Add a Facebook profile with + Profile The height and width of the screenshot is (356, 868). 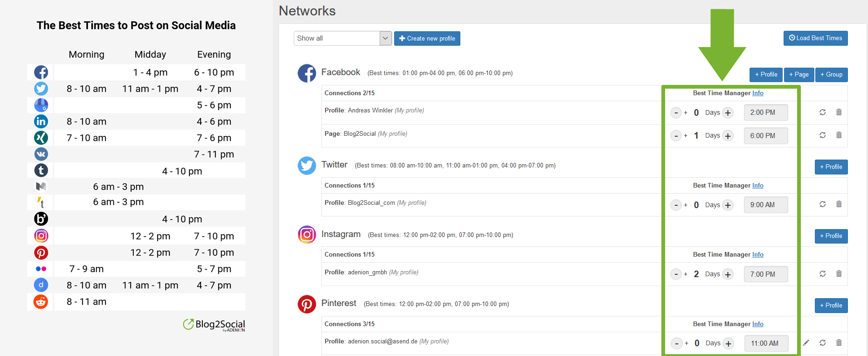[766, 75]
